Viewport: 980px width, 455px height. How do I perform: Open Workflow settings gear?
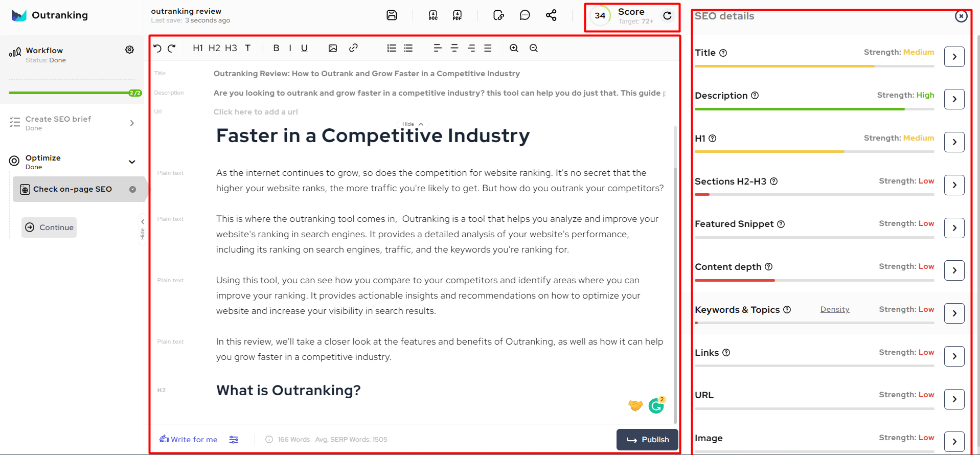pos(130,50)
